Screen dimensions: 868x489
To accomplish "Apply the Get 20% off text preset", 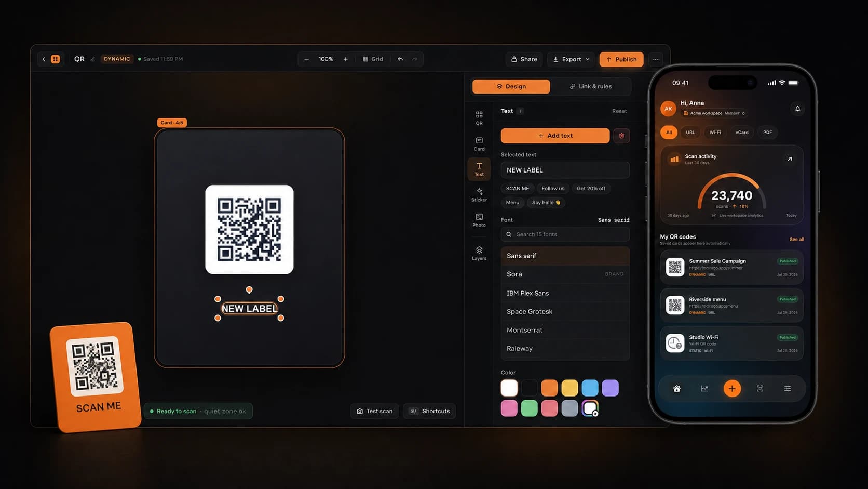I will tap(591, 189).
